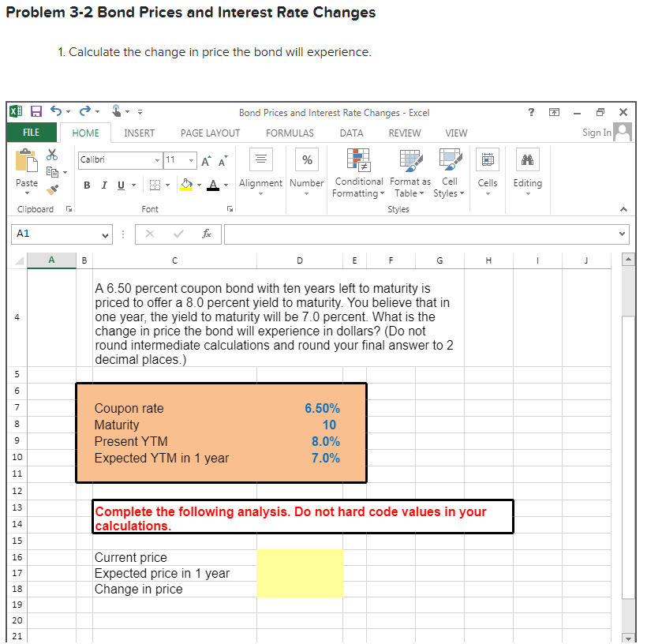Select column A header
The height and width of the screenshot is (644, 662).
point(51,260)
